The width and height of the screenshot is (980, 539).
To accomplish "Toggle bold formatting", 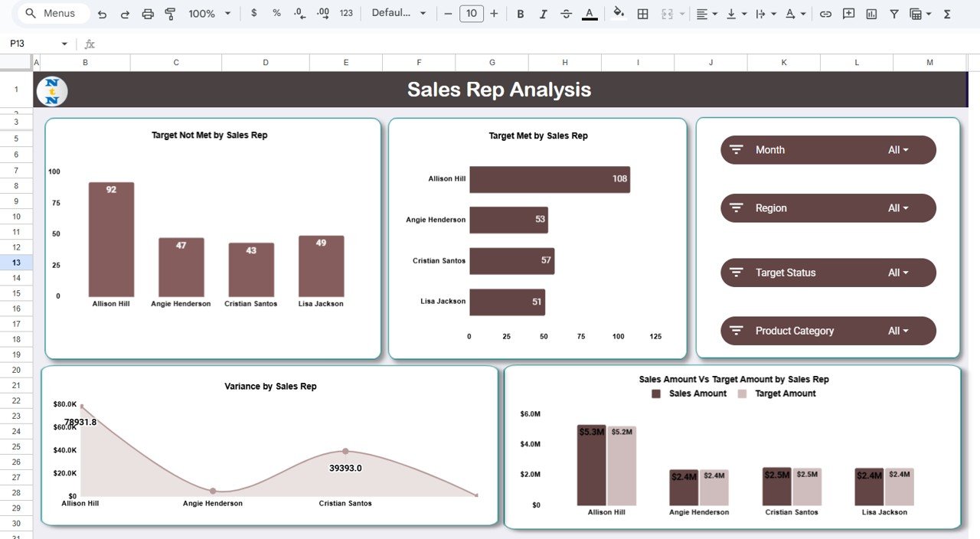I will pos(520,13).
